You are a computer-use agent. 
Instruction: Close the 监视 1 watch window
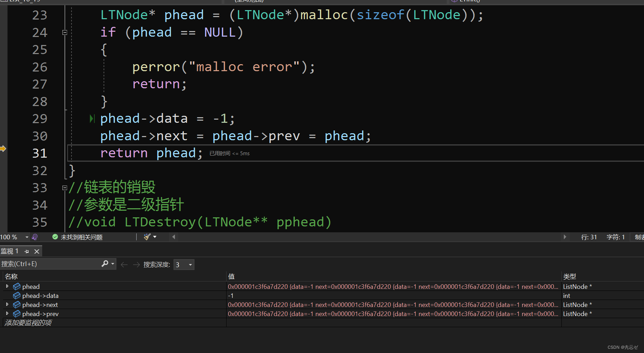point(37,251)
